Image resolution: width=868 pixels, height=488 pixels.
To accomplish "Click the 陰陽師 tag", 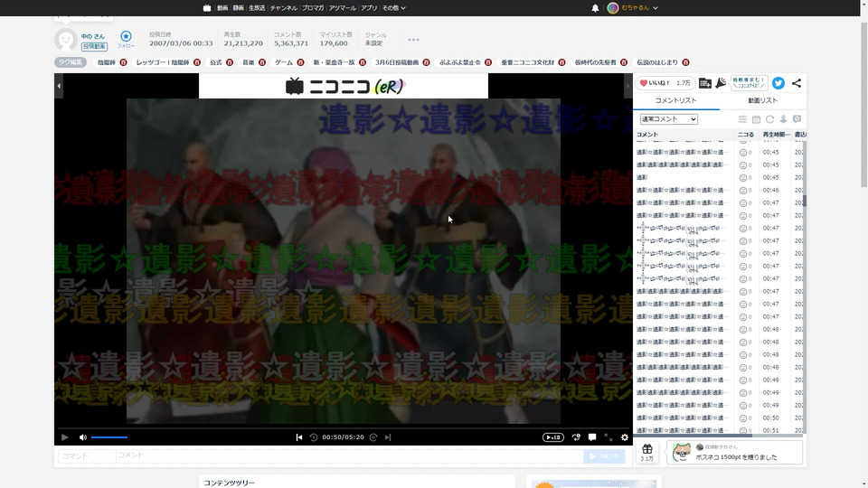I will [107, 62].
